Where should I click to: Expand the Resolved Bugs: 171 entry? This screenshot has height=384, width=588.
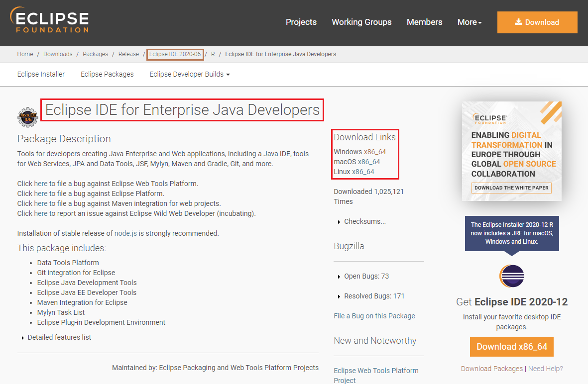(374, 296)
